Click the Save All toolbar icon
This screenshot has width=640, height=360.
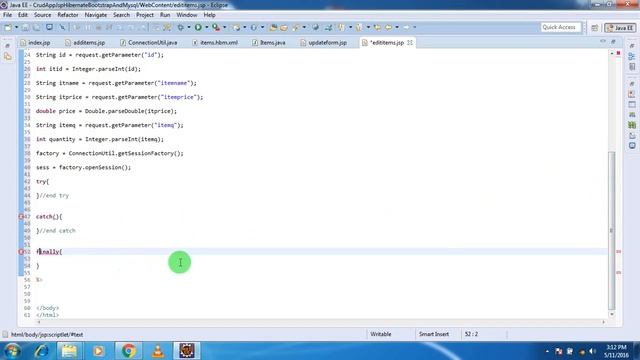tap(37, 27)
